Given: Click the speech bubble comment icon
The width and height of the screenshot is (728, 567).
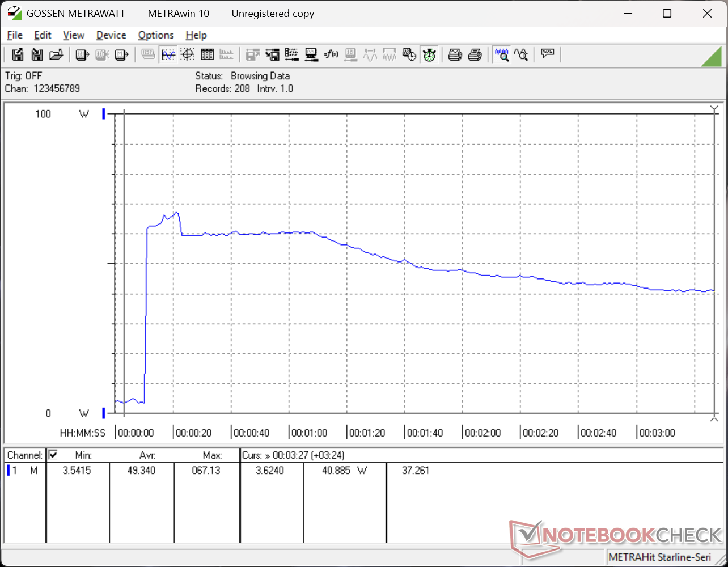Looking at the screenshot, I should click(547, 55).
